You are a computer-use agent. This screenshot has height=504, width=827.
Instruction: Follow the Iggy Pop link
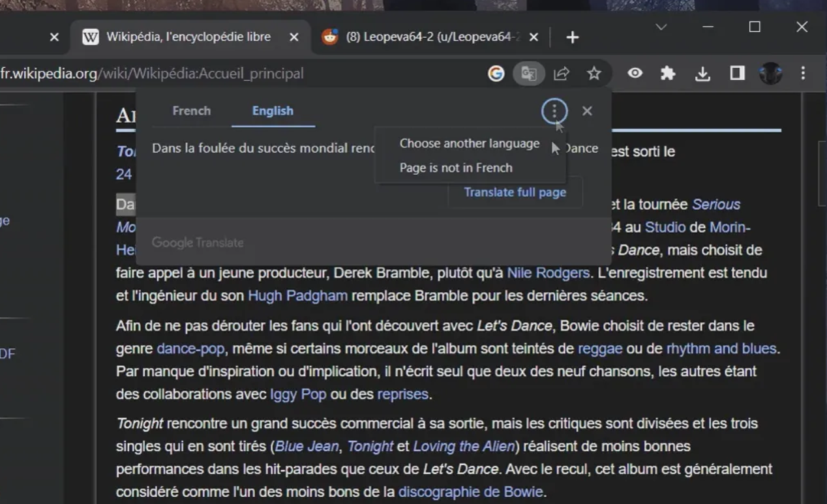point(298,394)
